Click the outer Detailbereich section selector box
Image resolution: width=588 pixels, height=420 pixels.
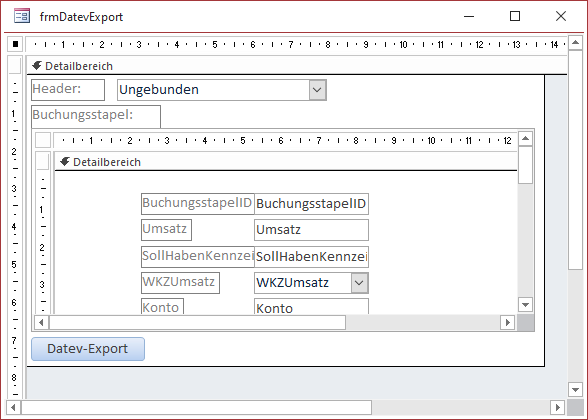[15, 65]
